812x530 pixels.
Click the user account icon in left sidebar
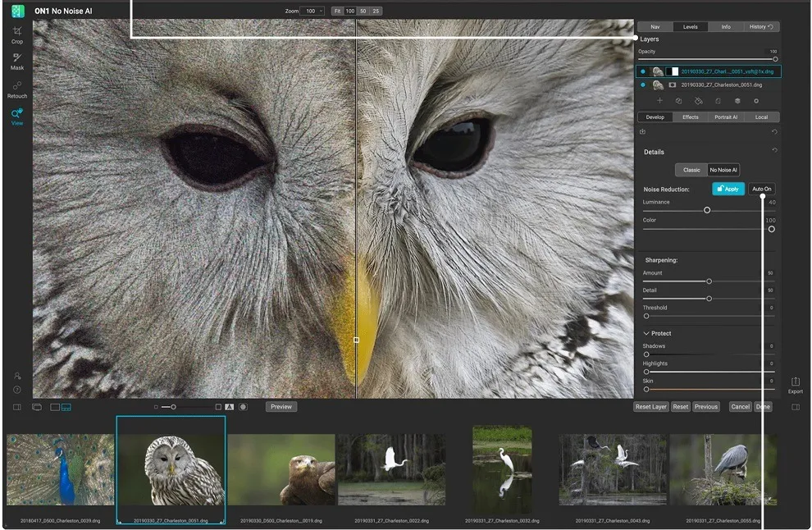point(17,376)
